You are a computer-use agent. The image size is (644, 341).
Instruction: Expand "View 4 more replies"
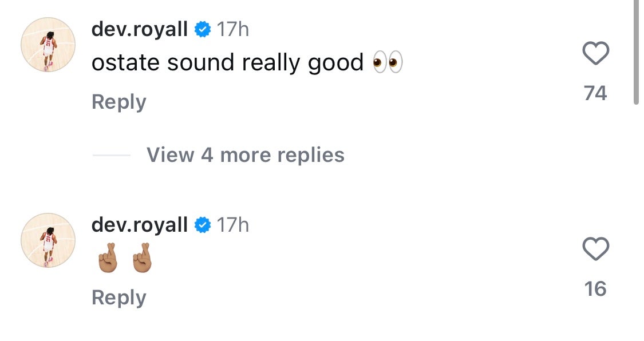click(246, 154)
